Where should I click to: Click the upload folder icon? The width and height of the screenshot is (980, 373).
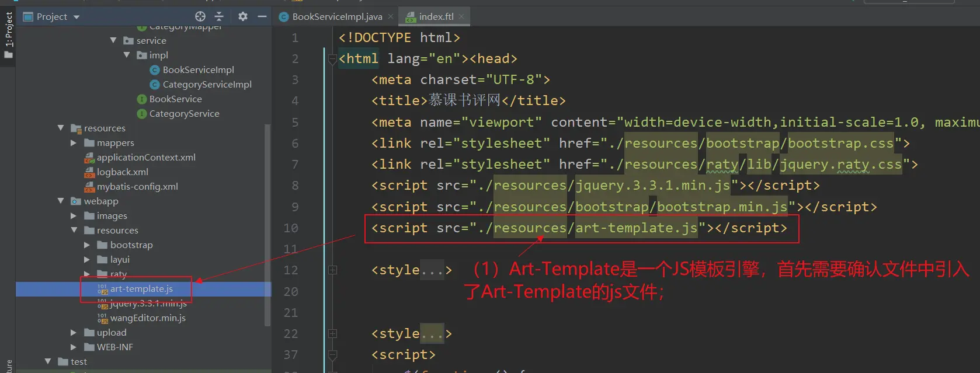[x=89, y=332]
